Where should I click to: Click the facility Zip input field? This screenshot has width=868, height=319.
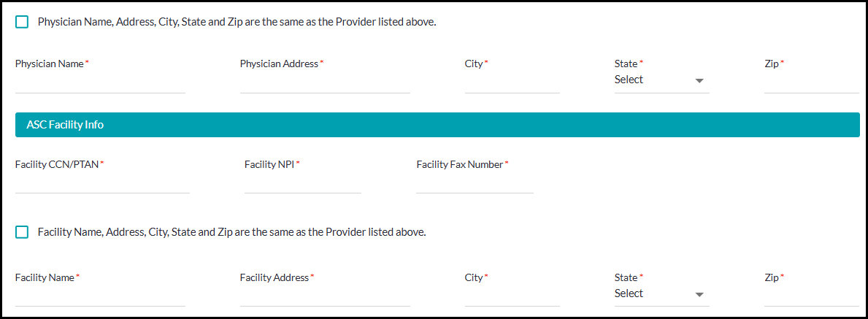pos(811,296)
